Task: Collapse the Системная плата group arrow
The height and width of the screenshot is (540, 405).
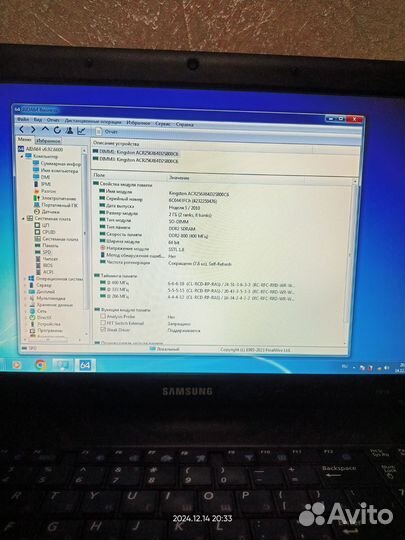Action: (x=23, y=218)
